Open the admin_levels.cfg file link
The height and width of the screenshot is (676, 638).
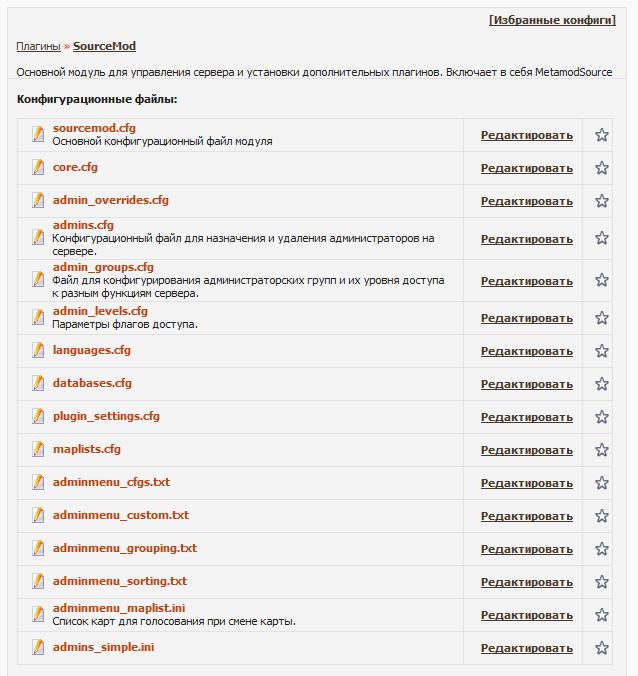point(100,311)
